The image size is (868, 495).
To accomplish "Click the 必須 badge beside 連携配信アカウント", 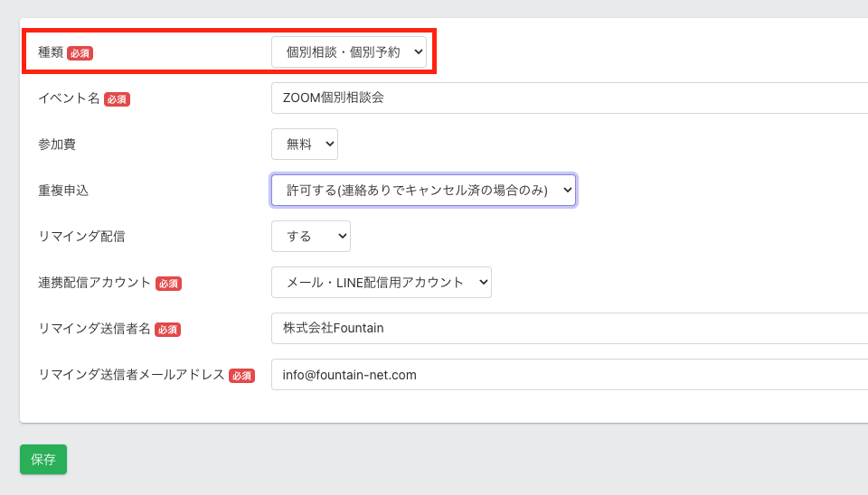I will pyautogui.click(x=168, y=284).
